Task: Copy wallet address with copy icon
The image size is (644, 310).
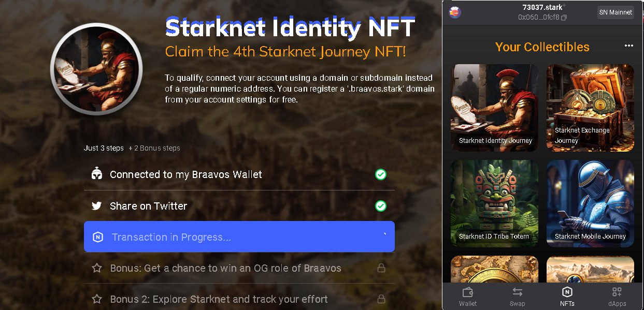Action: 564,18
